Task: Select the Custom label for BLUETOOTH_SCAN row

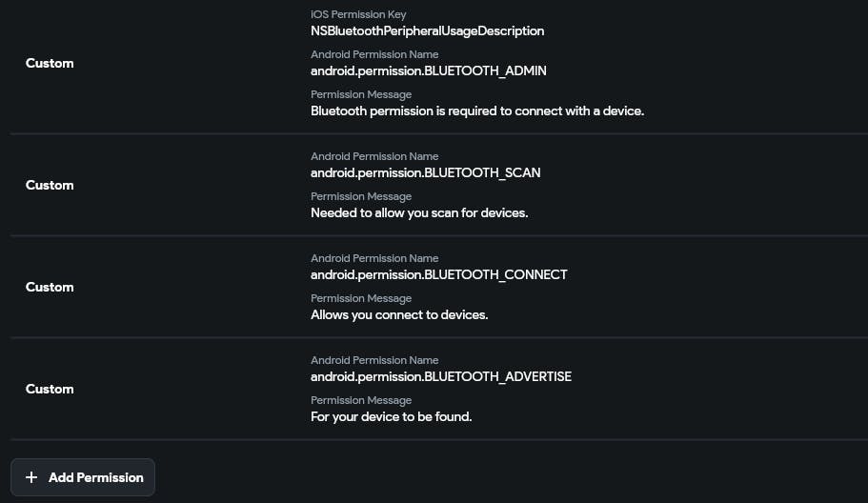Action: pyautogui.click(x=50, y=185)
